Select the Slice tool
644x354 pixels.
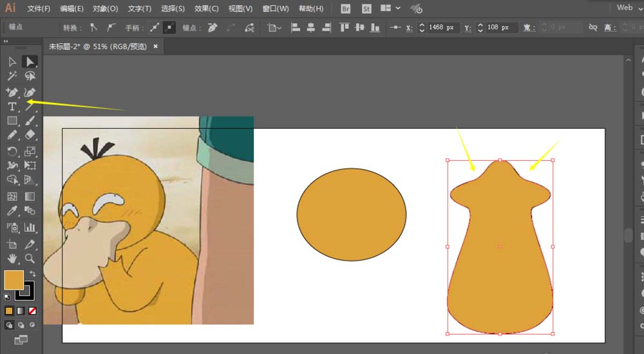pyautogui.click(x=30, y=245)
